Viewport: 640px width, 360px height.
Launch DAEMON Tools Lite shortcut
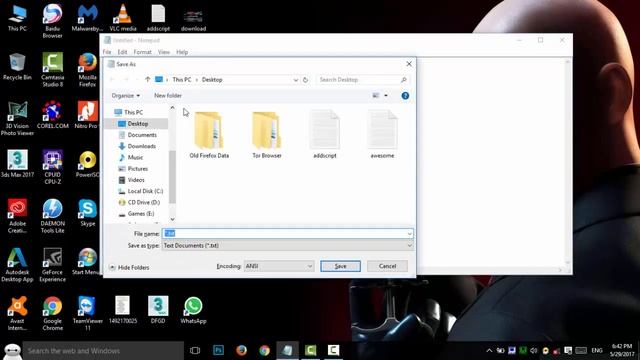tap(52, 216)
